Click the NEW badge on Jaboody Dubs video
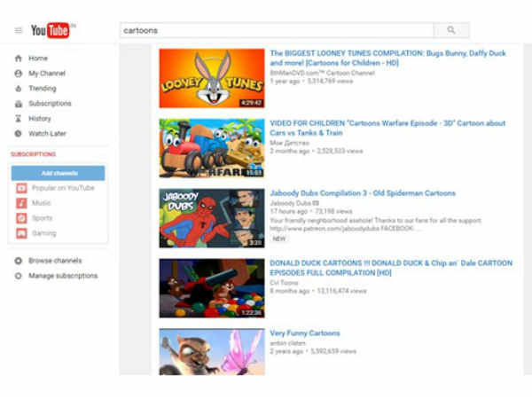Viewport: 532px width, 399px height. (279, 239)
